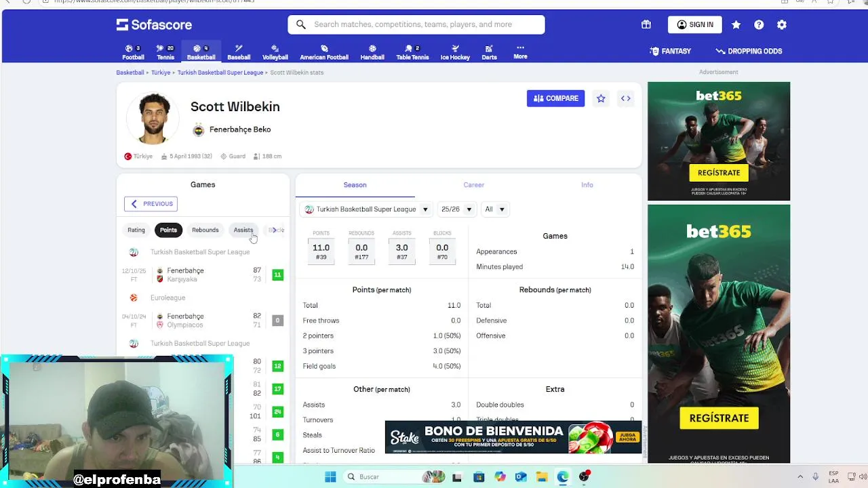Open the Ice Hockey section

pyautogui.click(x=455, y=52)
